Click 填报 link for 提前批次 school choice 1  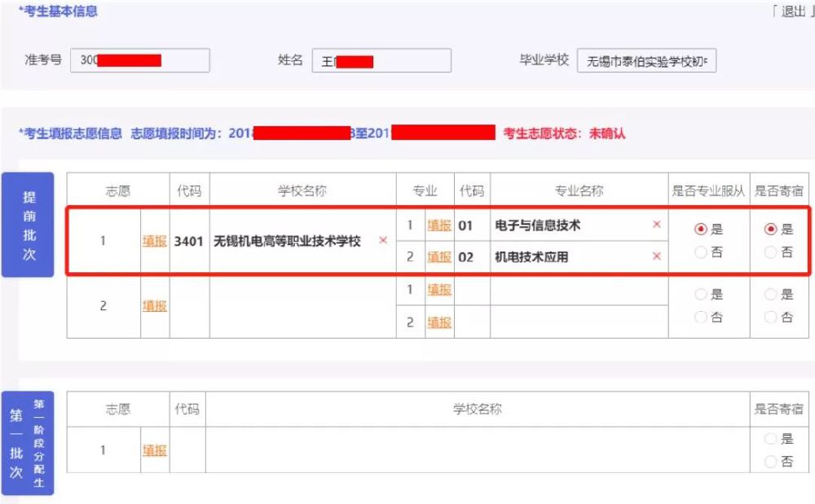pyautogui.click(x=154, y=241)
